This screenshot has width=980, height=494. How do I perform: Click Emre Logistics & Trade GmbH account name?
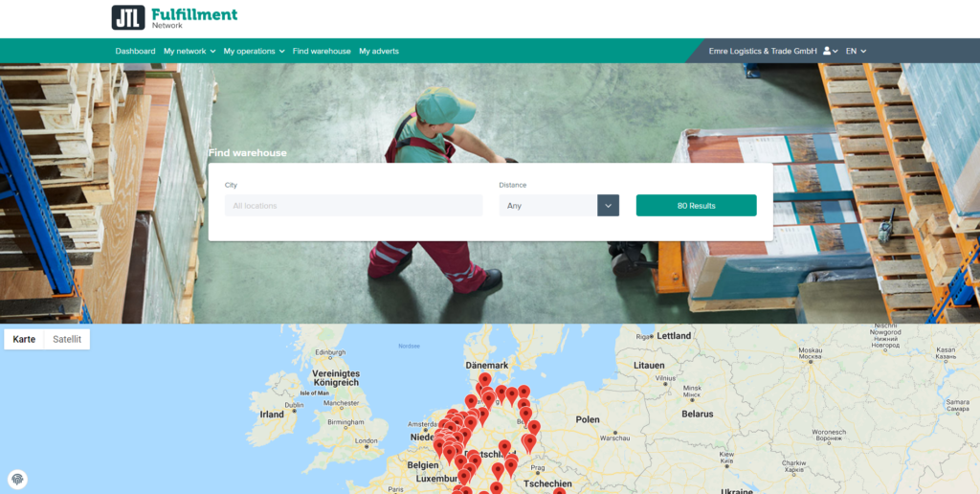pos(763,52)
